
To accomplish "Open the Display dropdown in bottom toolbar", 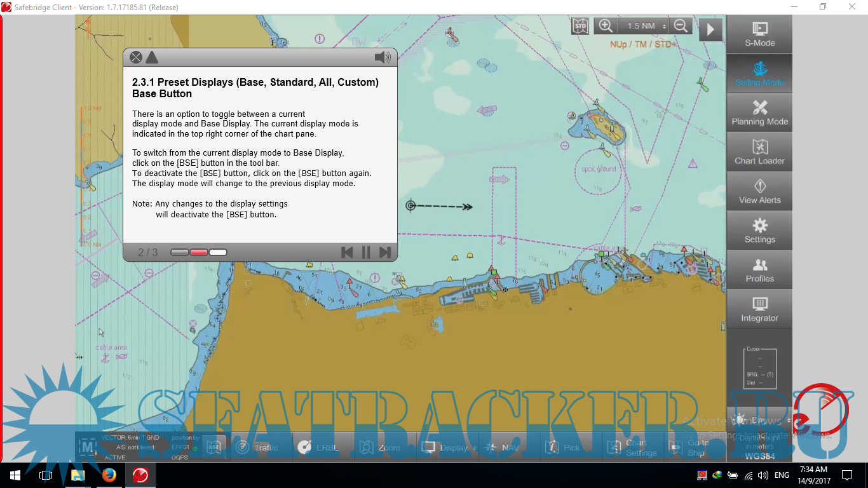I will pyautogui.click(x=449, y=447).
